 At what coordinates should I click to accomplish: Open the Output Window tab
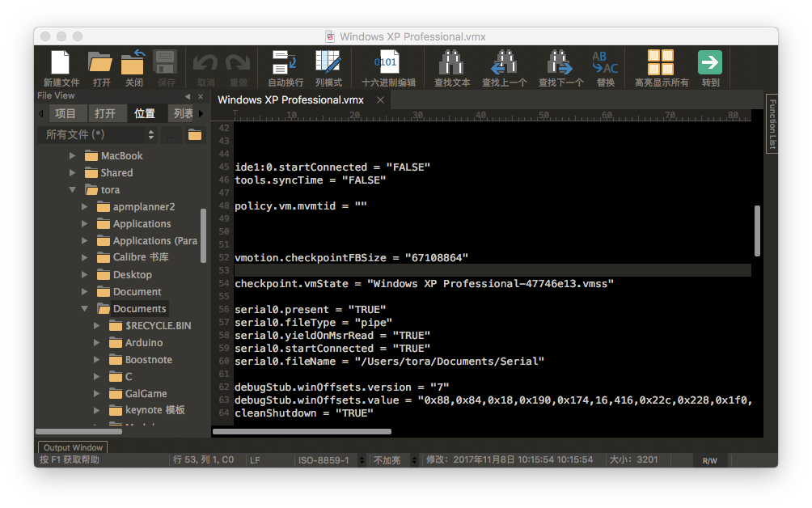point(73,447)
